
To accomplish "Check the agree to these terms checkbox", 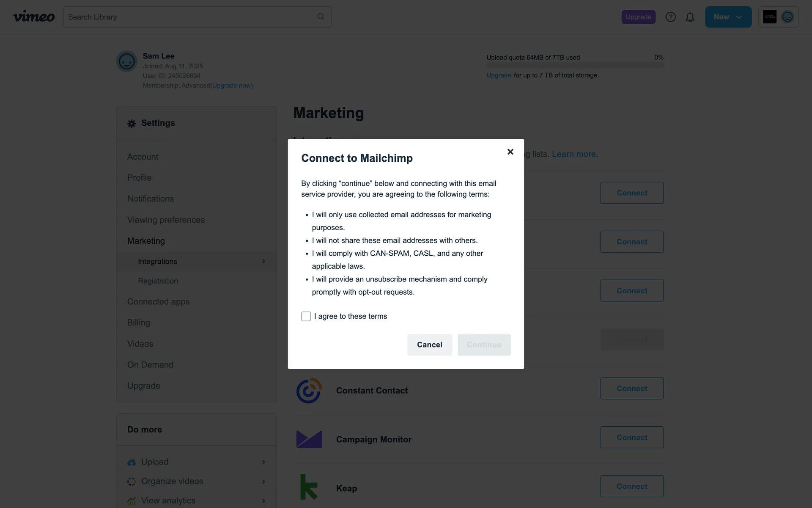I will (306, 316).
